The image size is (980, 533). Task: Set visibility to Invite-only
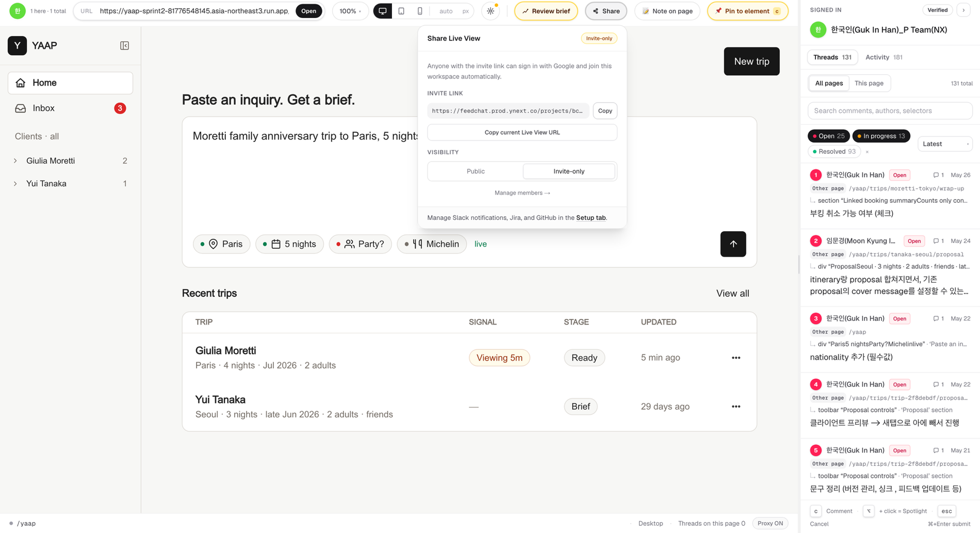point(569,171)
